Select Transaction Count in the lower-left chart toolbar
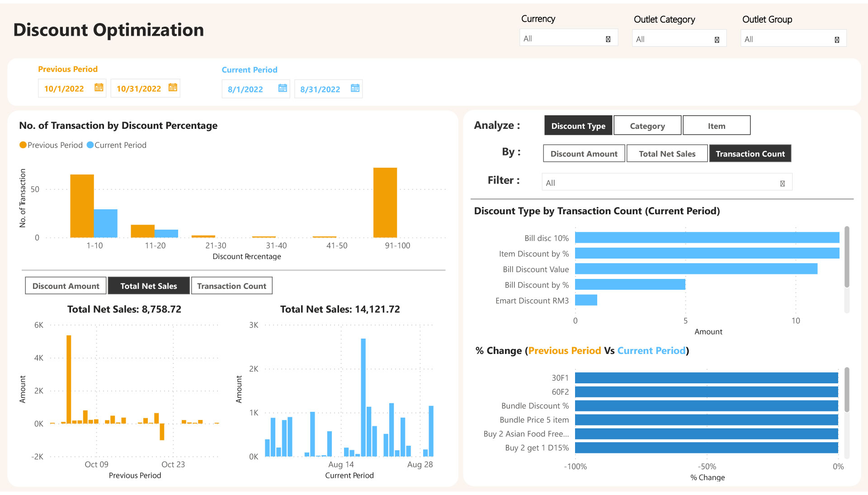 tap(231, 285)
